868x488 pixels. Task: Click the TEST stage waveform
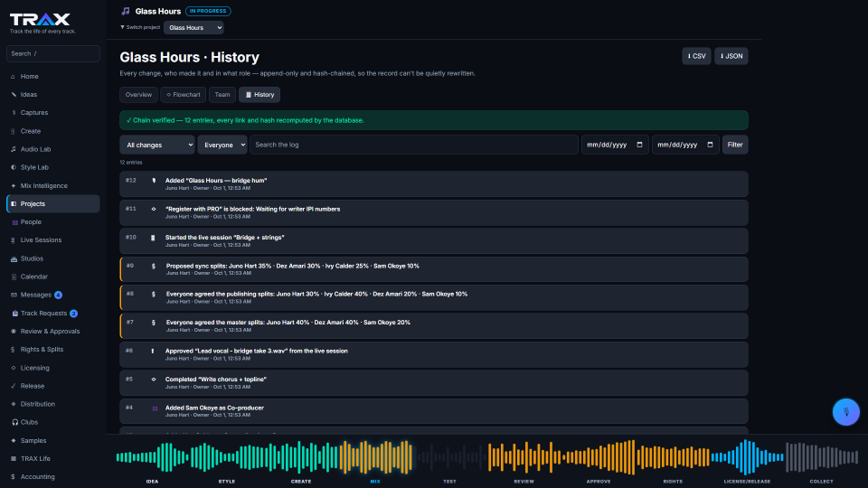[x=449, y=458]
